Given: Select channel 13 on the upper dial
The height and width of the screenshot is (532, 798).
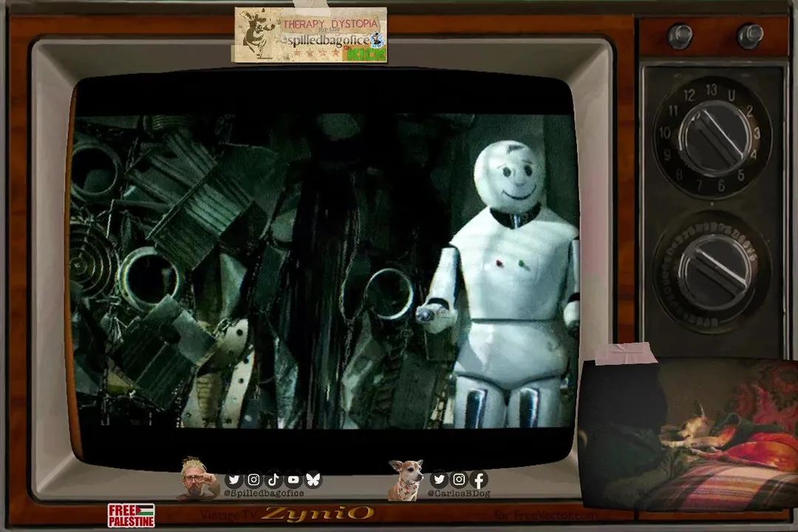Looking at the screenshot, I should pyautogui.click(x=711, y=89).
